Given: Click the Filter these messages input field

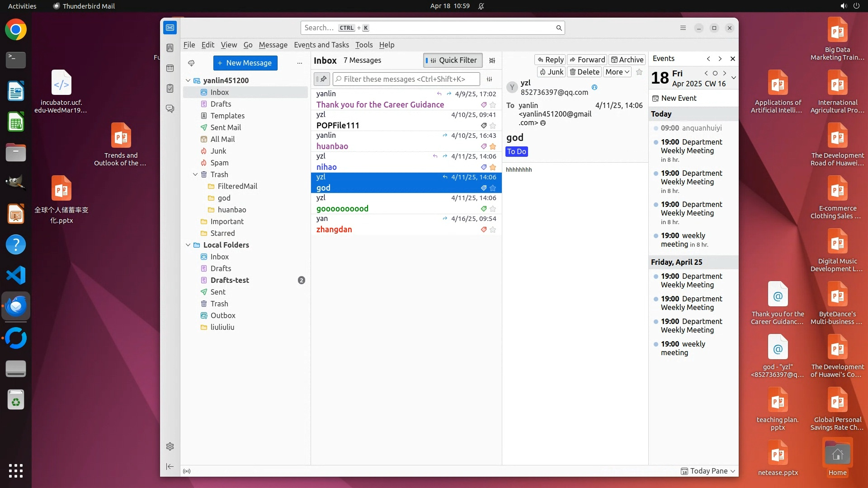Looking at the screenshot, I should (407, 79).
